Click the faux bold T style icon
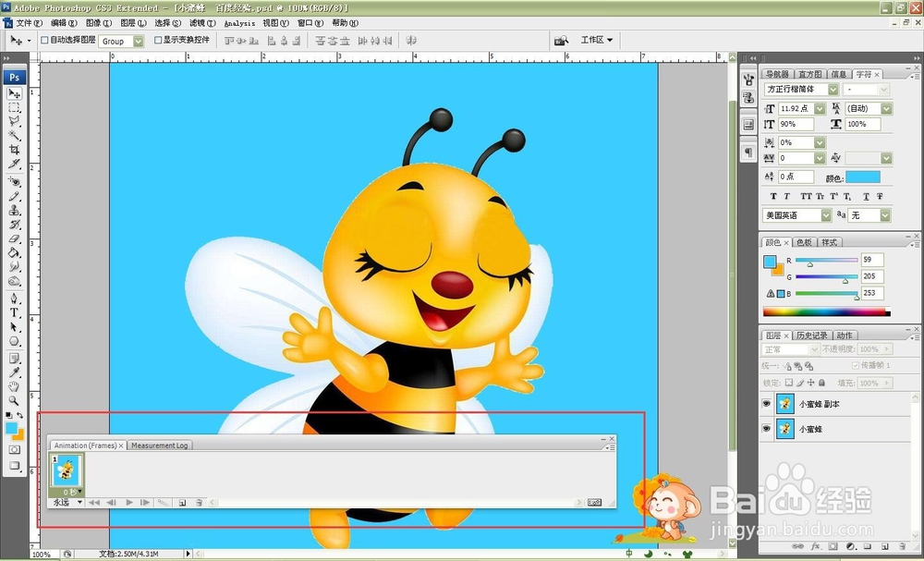Image resolution: width=924 pixels, height=561 pixels. (x=773, y=196)
